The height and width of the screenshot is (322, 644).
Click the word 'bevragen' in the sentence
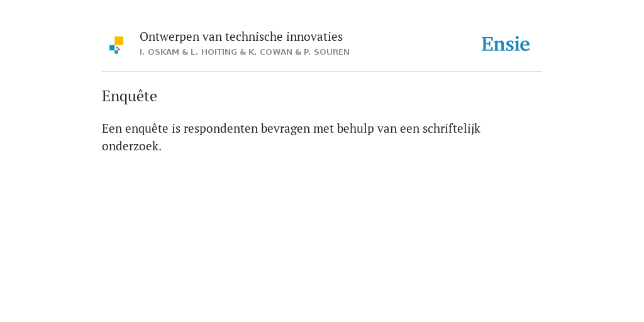[x=286, y=129]
